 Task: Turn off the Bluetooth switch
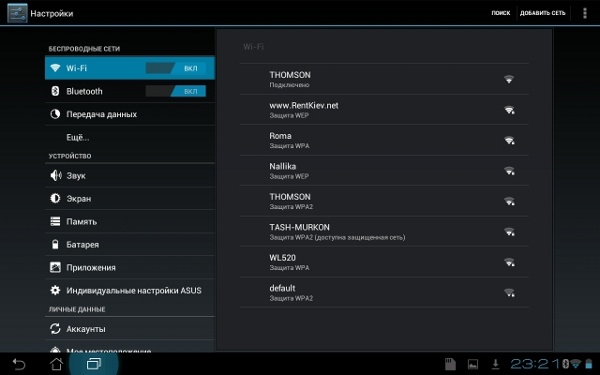[x=176, y=91]
